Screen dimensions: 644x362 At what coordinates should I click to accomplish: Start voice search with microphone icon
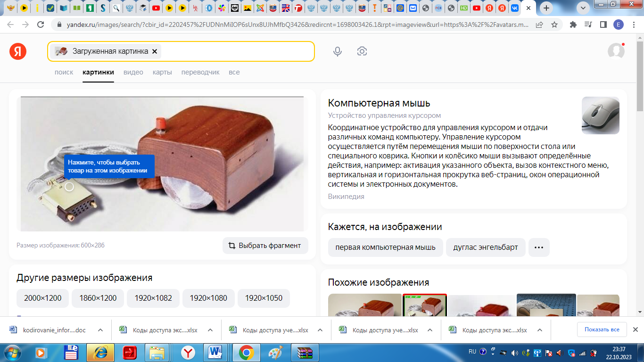click(x=338, y=51)
